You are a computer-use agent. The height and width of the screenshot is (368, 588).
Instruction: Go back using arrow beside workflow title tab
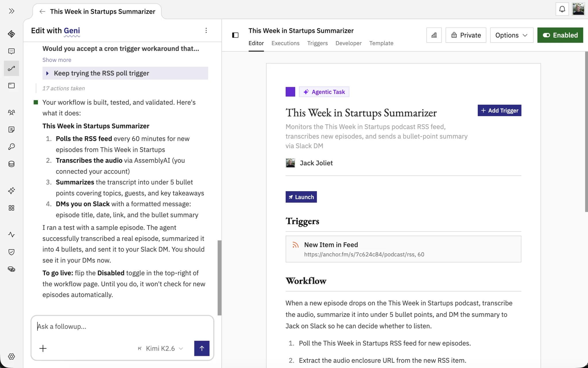coord(42,11)
